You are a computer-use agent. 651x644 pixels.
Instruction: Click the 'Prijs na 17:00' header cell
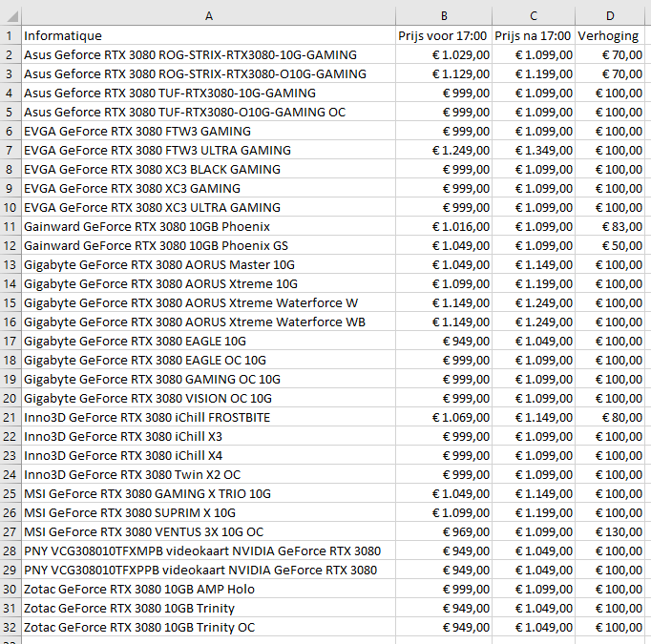[534, 35]
